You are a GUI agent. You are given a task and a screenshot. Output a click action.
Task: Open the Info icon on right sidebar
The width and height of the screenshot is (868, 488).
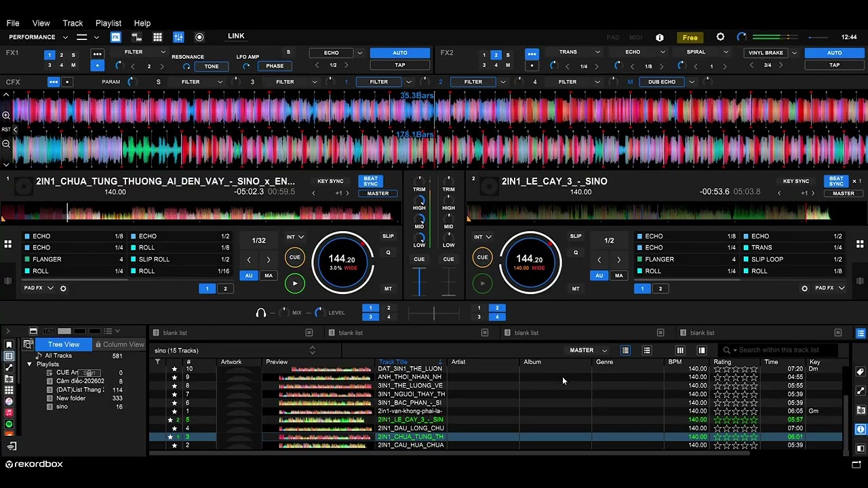tap(860, 429)
